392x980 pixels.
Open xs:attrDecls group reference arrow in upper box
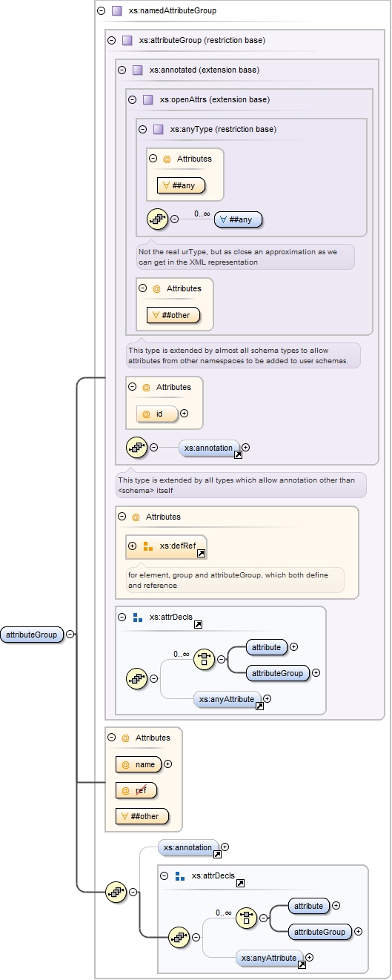tap(198, 625)
